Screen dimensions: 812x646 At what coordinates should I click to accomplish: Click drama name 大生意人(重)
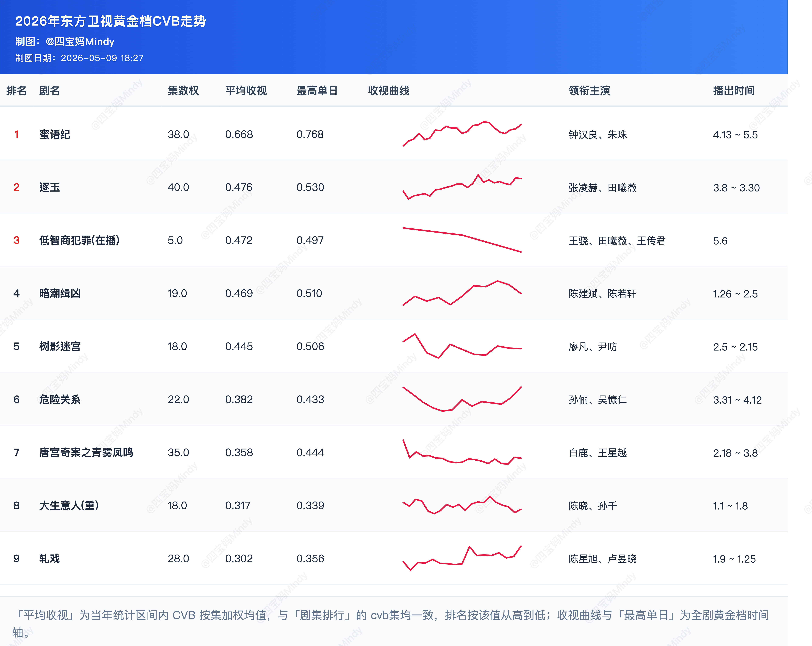69,506
